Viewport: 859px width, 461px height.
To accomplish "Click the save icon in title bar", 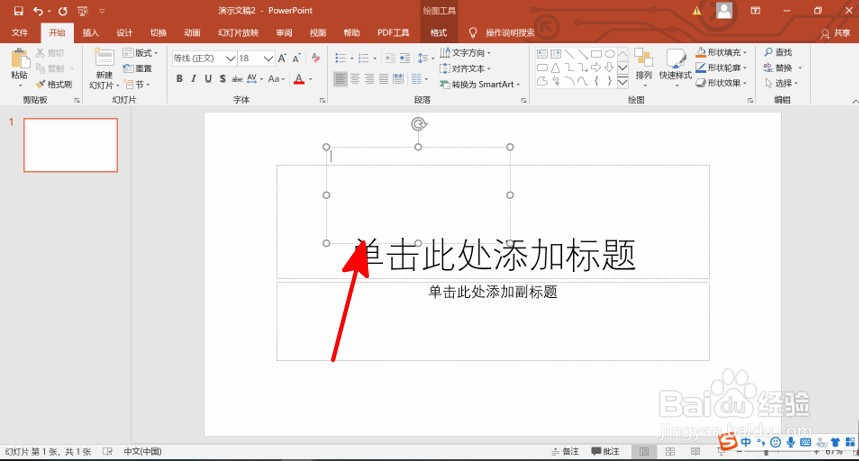I will [19, 11].
